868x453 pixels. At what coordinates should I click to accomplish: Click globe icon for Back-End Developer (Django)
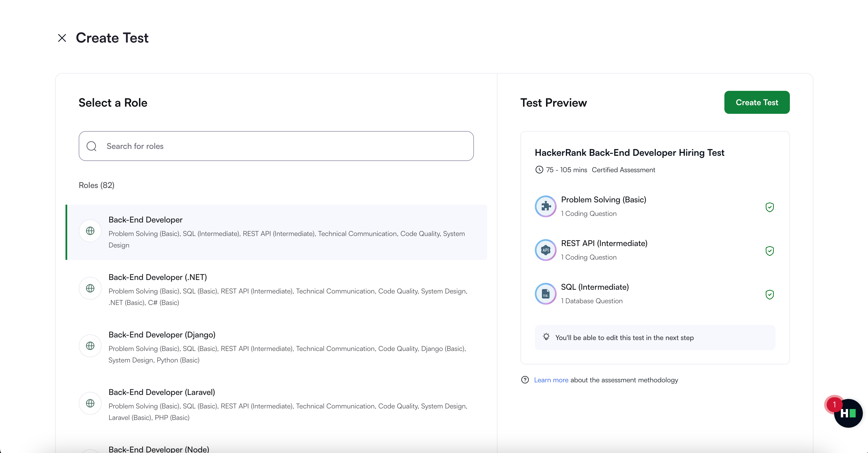click(x=90, y=346)
